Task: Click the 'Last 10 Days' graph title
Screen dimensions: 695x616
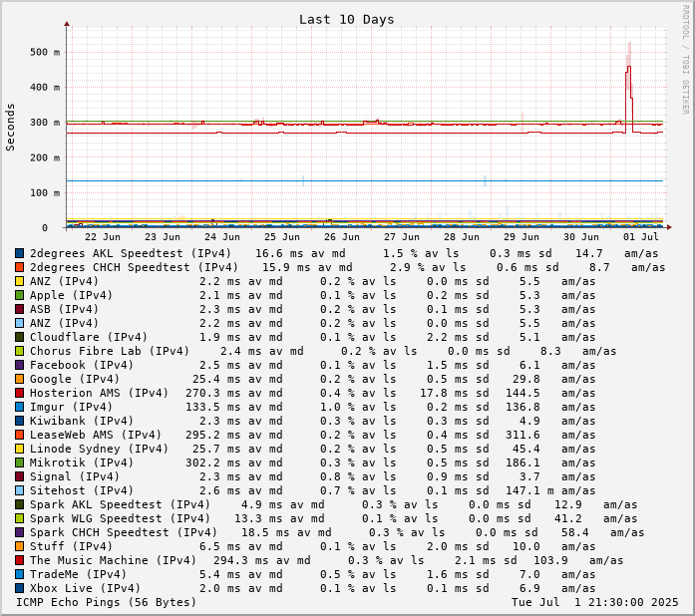Action: (x=346, y=20)
